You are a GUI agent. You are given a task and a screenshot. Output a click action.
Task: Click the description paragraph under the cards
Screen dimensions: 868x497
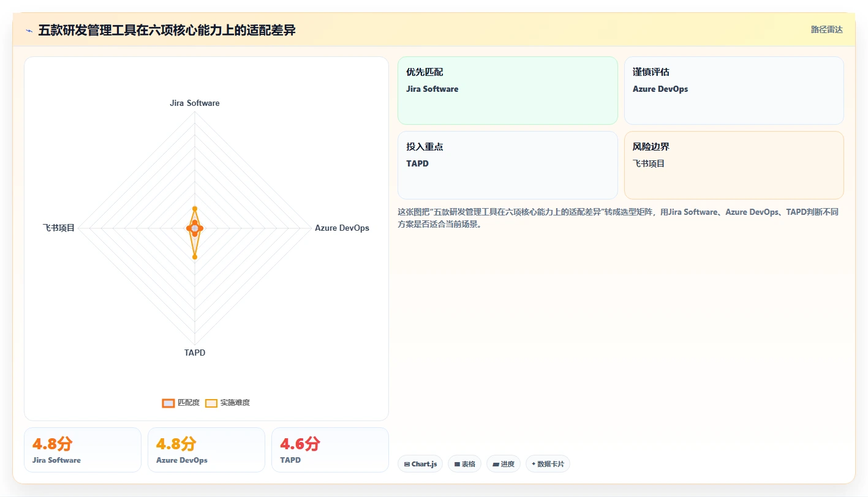(618, 218)
